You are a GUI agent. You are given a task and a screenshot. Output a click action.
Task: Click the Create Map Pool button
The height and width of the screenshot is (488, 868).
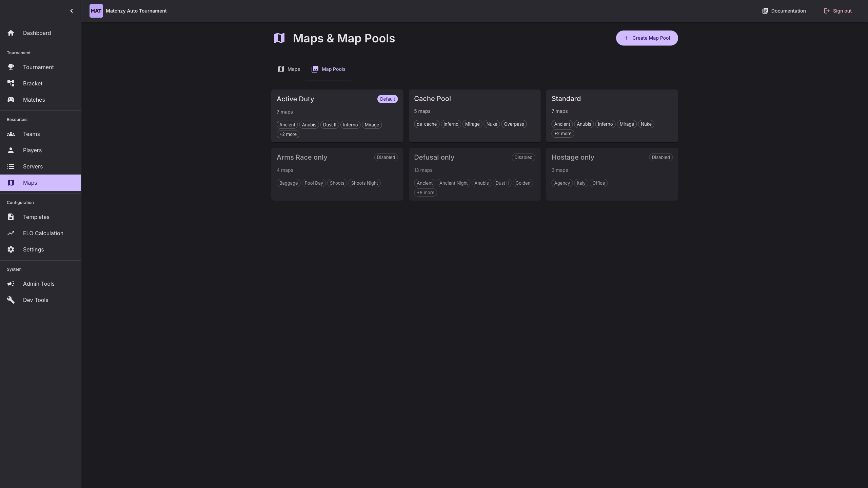[x=646, y=38]
